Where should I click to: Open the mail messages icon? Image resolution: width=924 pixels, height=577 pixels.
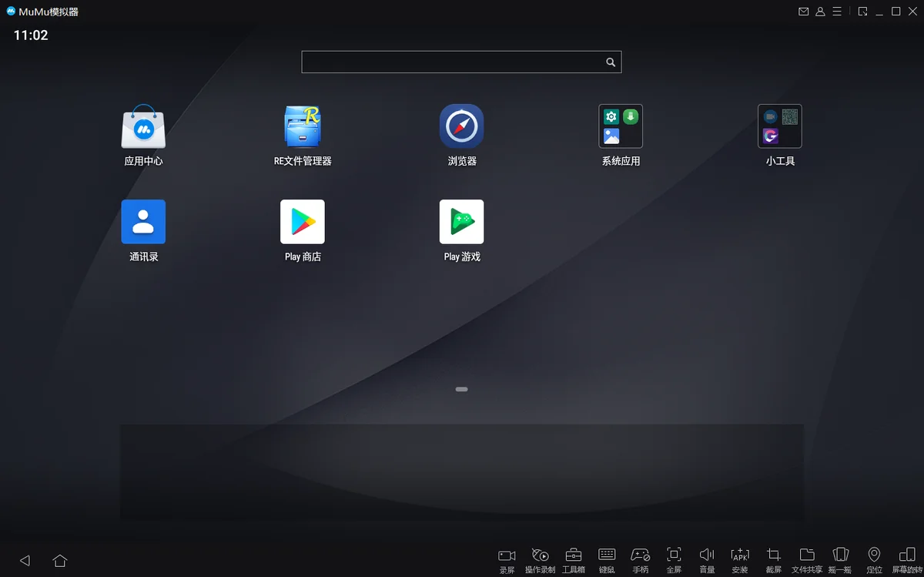click(x=804, y=12)
